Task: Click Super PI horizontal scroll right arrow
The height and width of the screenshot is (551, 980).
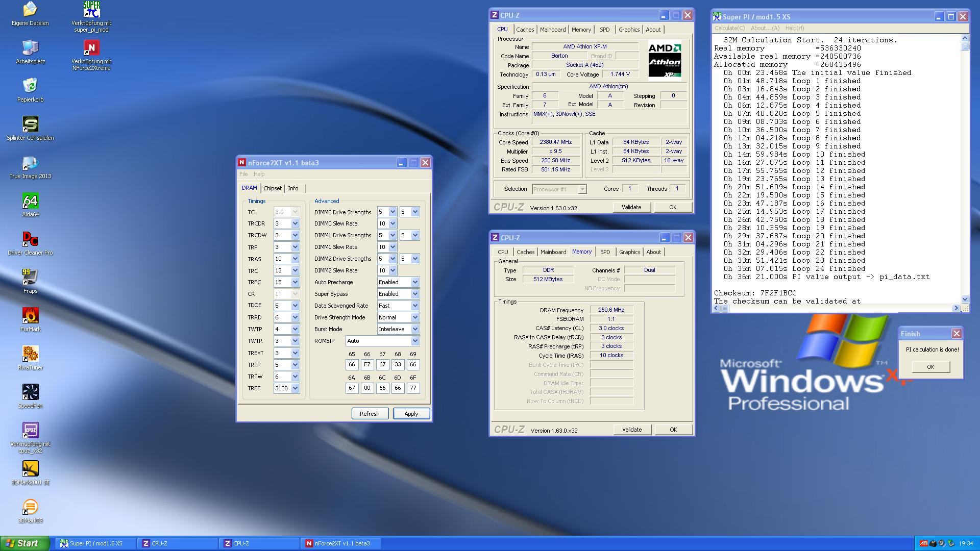Action: click(957, 308)
